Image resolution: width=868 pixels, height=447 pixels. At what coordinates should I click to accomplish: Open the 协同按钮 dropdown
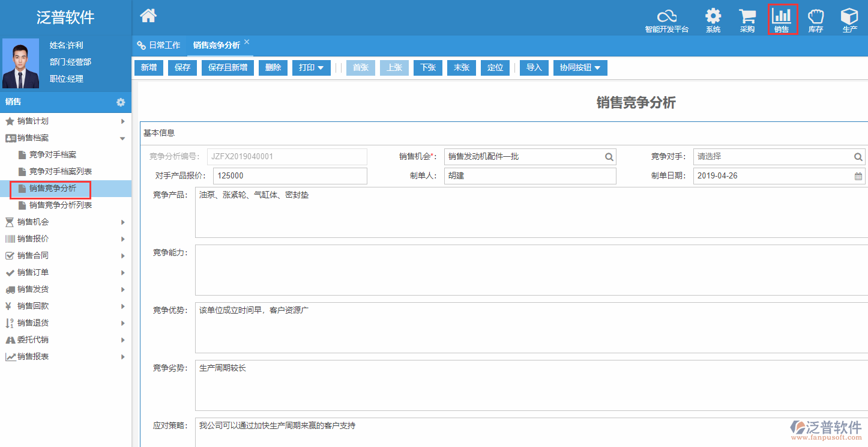click(x=580, y=68)
